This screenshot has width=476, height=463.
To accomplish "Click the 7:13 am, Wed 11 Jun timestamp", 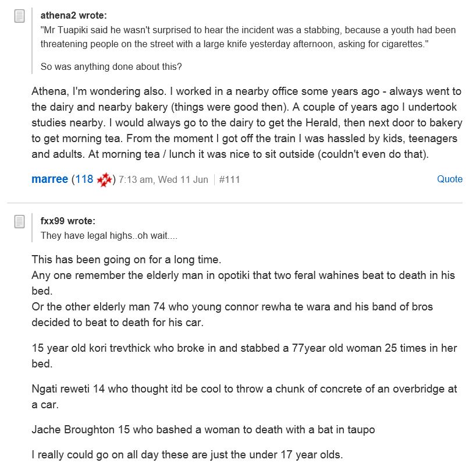I will (163, 180).
